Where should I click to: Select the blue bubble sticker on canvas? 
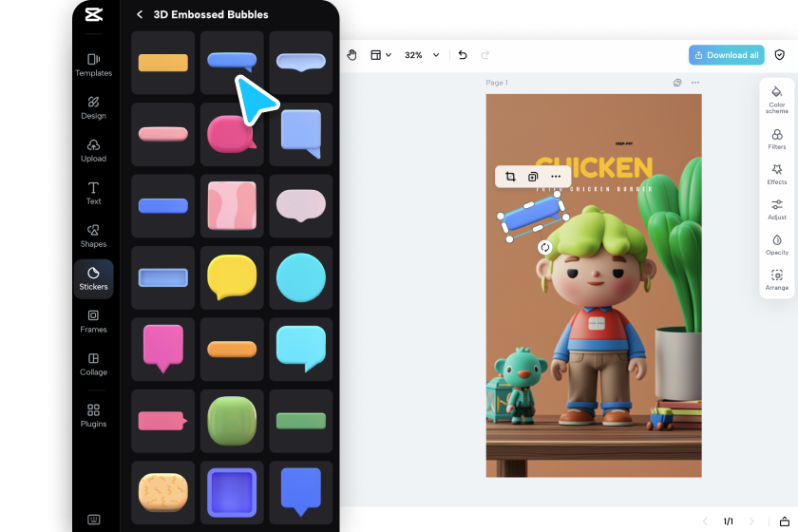pyautogui.click(x=532, y=215)
